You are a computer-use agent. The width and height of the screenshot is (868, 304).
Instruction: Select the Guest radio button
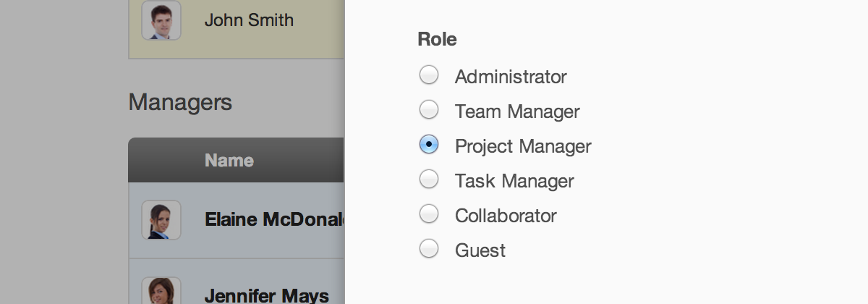pos(429,248)
